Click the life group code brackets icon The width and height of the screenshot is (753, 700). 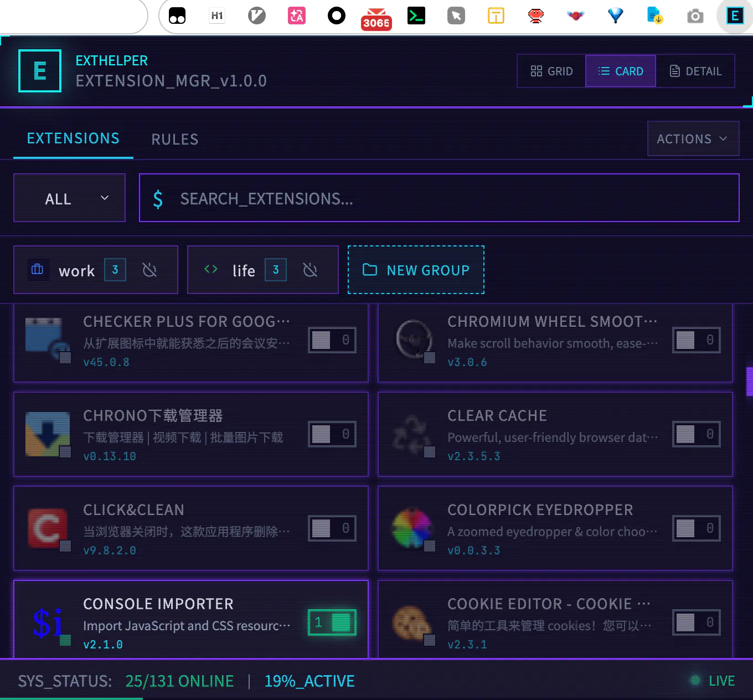coord(211,269)
